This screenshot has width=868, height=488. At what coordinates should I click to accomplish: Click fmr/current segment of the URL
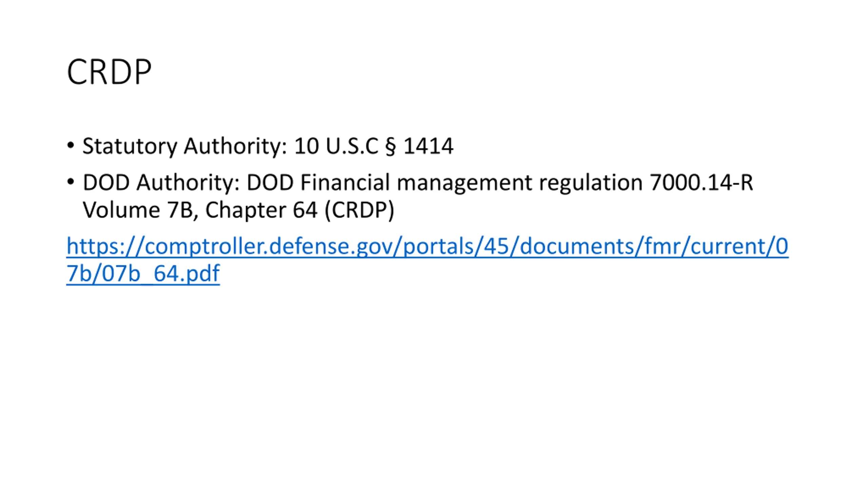[x=702, y=246]
